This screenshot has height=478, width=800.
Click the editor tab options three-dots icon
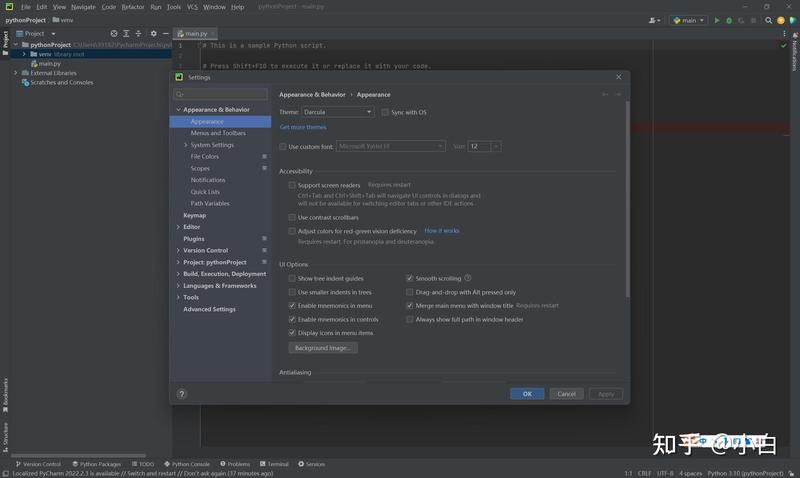pyautogui.click(x=784, y=34)
